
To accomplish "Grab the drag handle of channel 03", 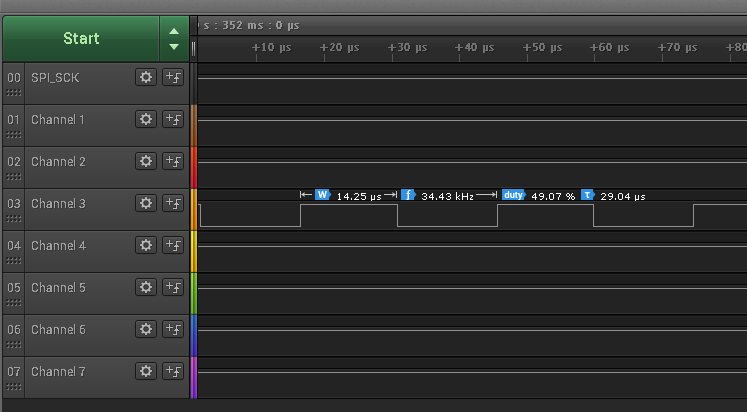I will [x=14, y=219].
